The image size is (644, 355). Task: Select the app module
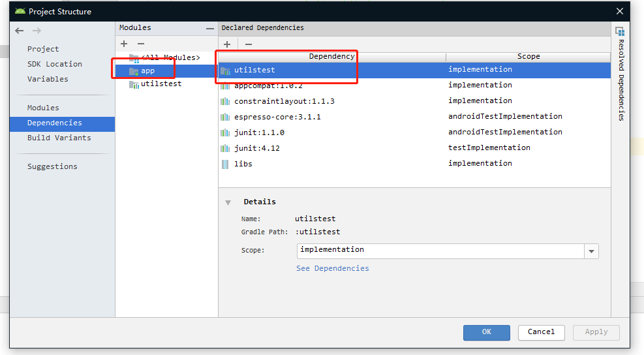[166, 70]
